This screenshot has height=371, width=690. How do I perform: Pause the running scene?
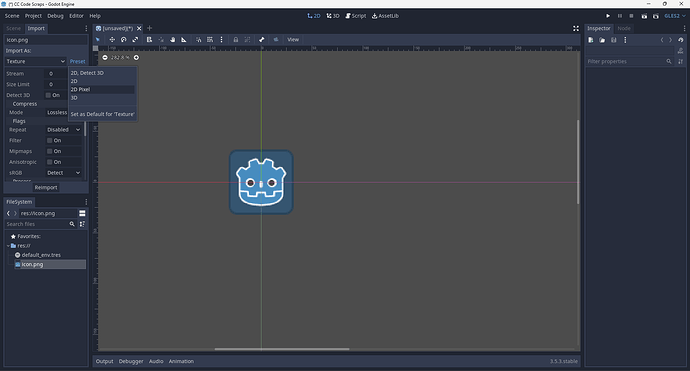click(x=620, y=16)
